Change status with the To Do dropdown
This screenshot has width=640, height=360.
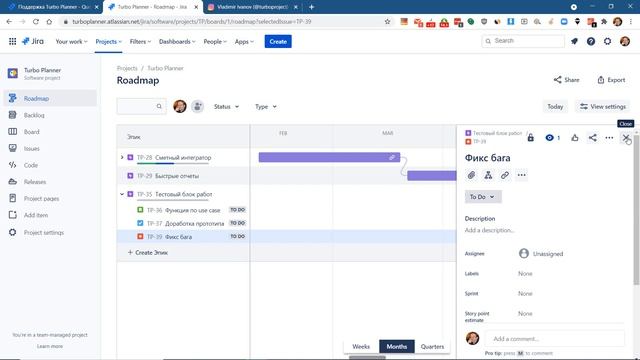point(483,197)
